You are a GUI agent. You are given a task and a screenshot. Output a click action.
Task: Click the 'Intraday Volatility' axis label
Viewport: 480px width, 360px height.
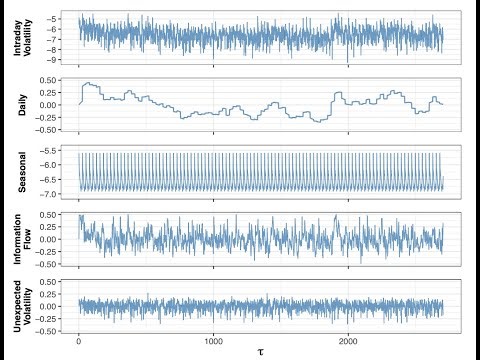[23, 37]
